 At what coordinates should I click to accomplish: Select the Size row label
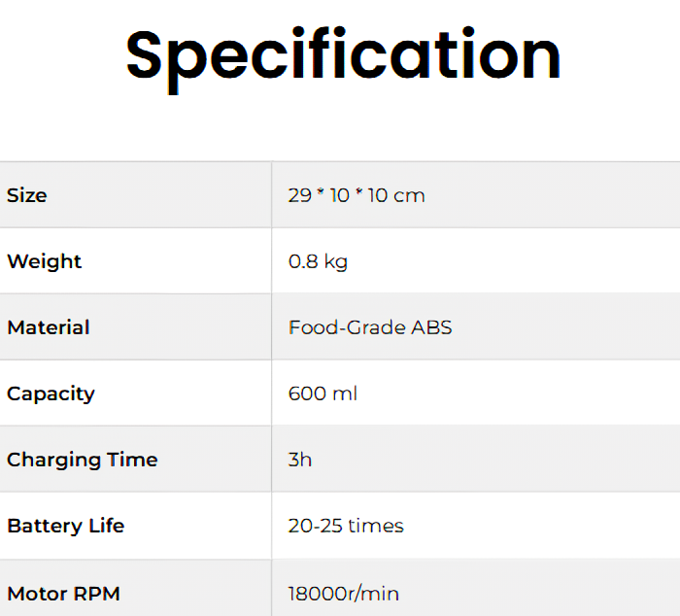point(27,195)
